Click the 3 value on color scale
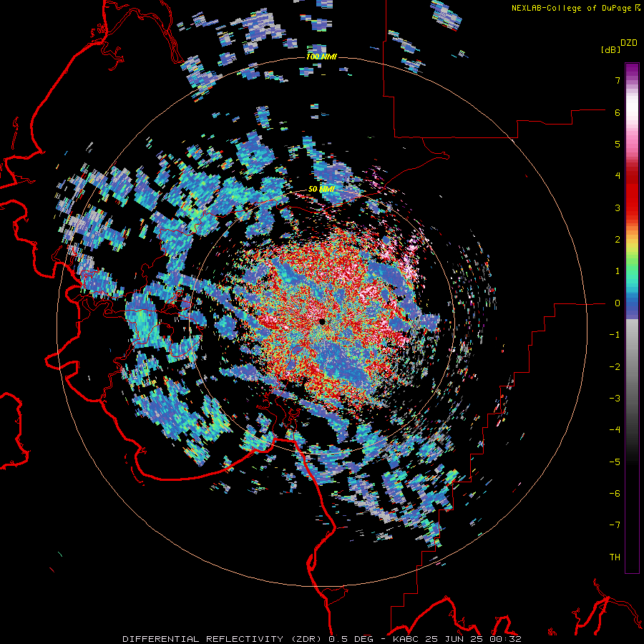644x644 pixels. point(618,208)
